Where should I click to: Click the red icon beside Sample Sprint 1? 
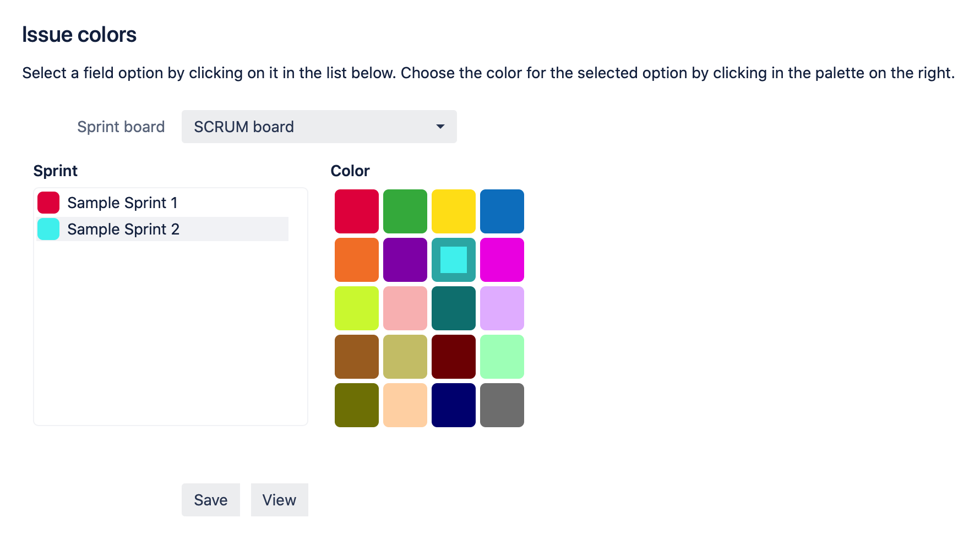48,203
